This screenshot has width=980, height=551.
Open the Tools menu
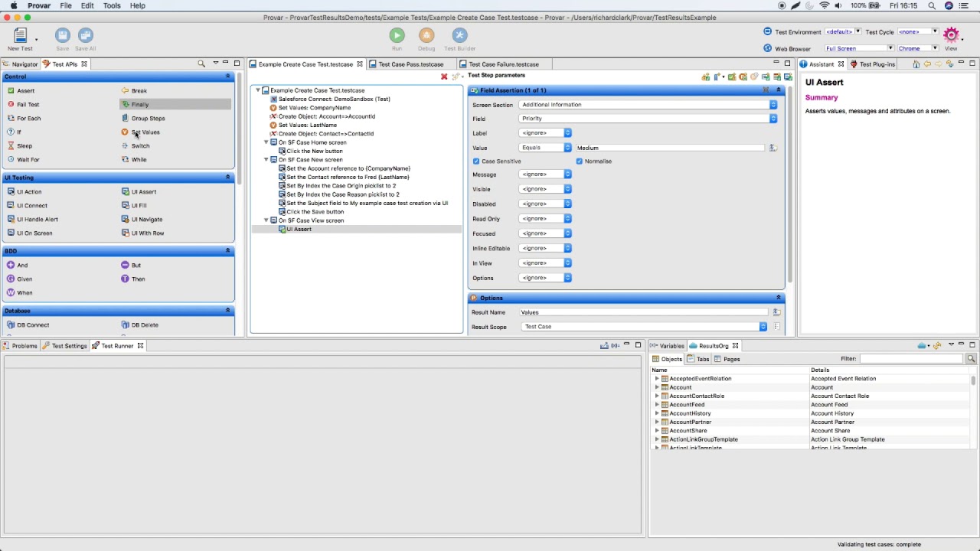tap(112, 5)
